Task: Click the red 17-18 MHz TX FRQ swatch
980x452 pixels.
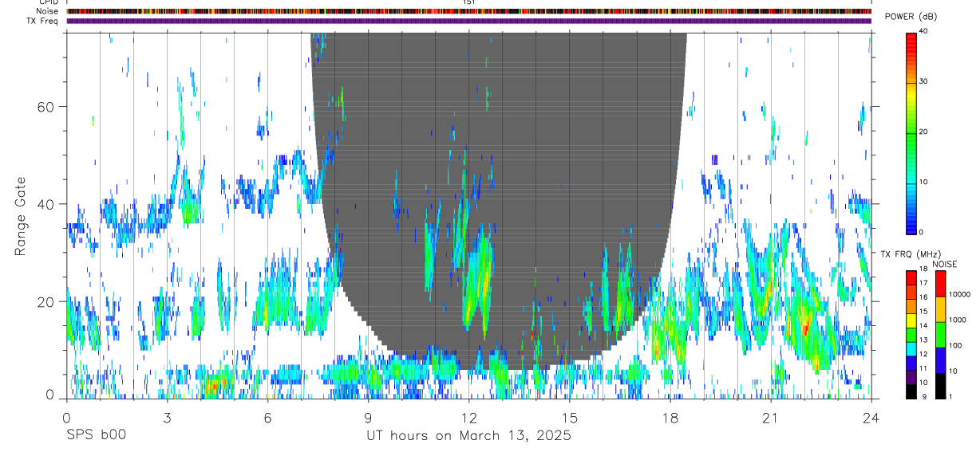Action: pos(911,278)
